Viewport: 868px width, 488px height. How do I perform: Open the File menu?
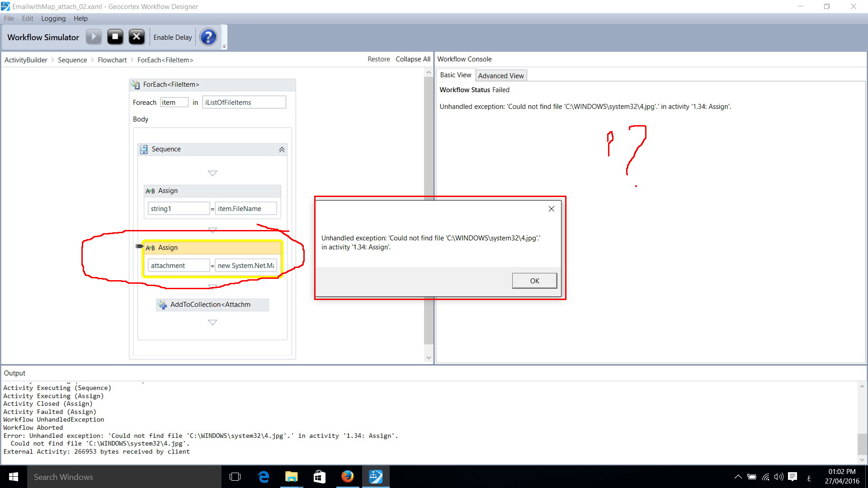(9, 19)
